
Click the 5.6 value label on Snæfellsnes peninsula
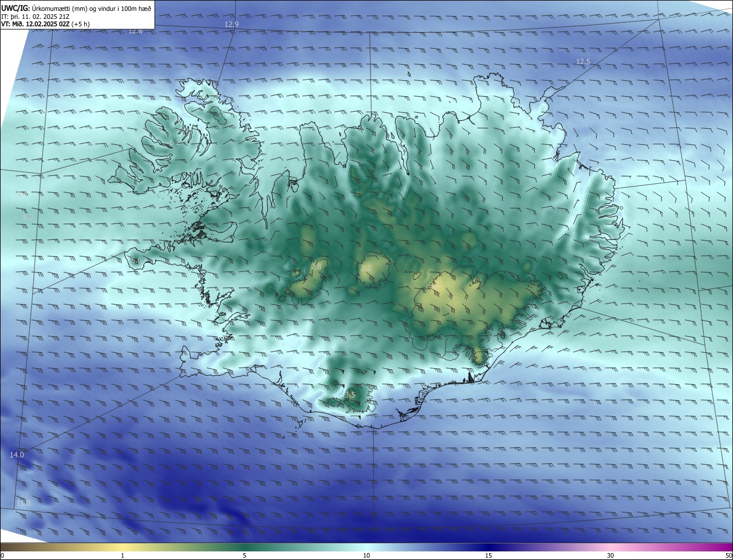pyautogui.click(x=136, y=261)
